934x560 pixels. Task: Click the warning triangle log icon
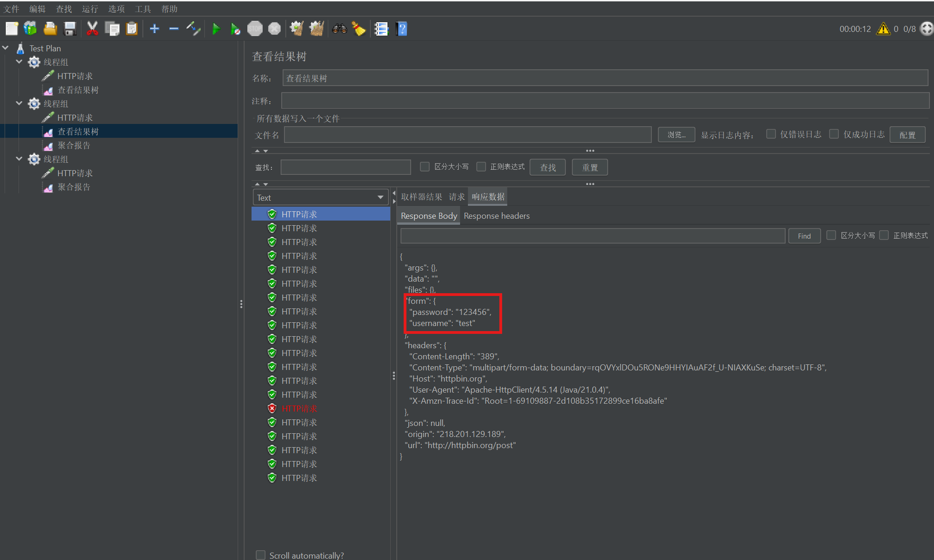[x=883, y=29]
